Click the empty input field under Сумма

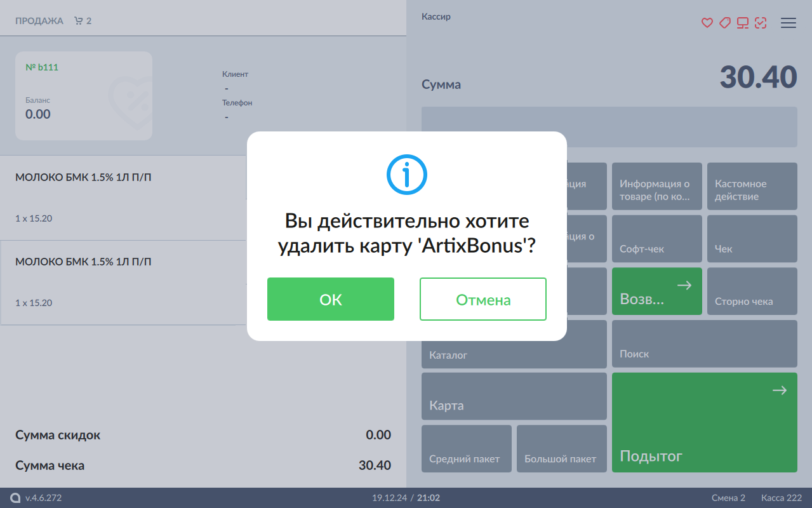point(609,127)
